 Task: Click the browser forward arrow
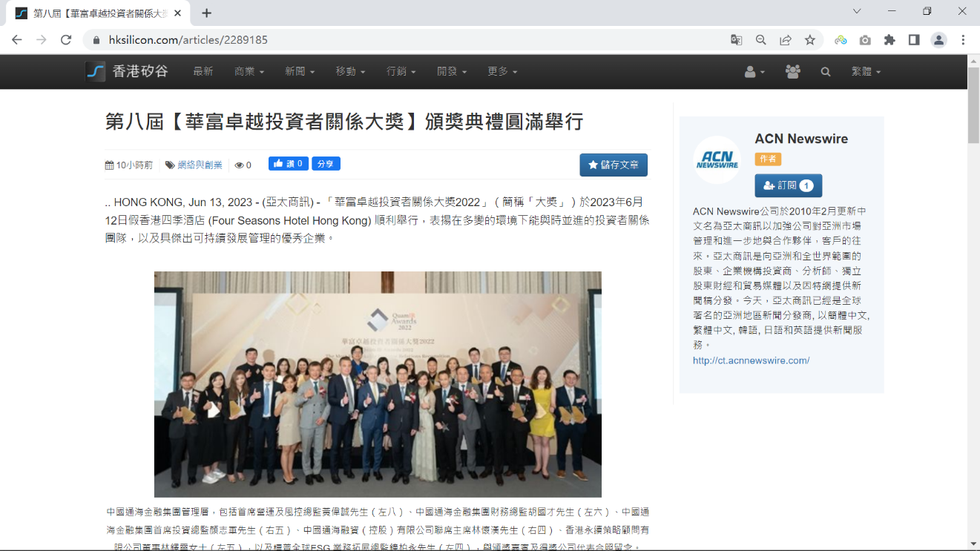click(42, 40)
